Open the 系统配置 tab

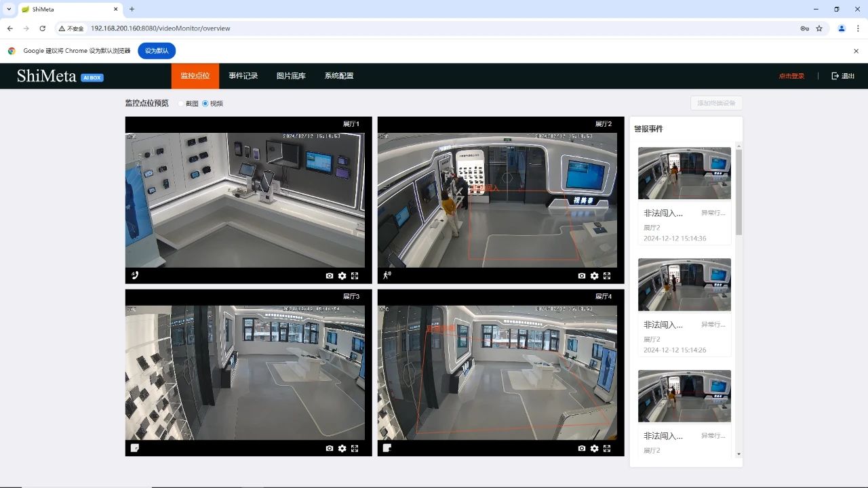[339, 76]
